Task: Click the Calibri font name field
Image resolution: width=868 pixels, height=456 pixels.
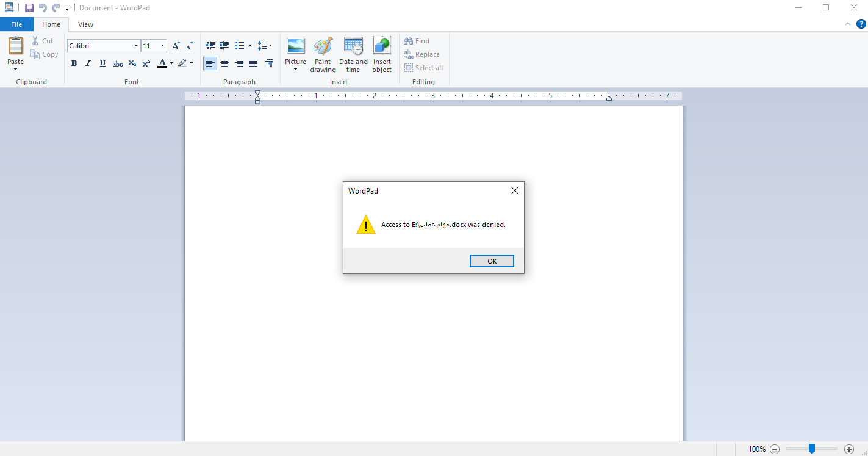Action: [x=100, y=46]
